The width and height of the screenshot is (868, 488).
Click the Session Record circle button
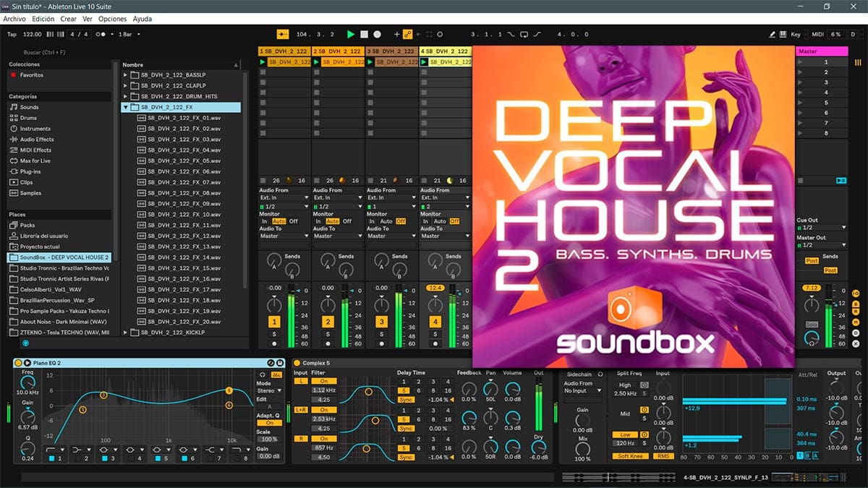point(439,34)
